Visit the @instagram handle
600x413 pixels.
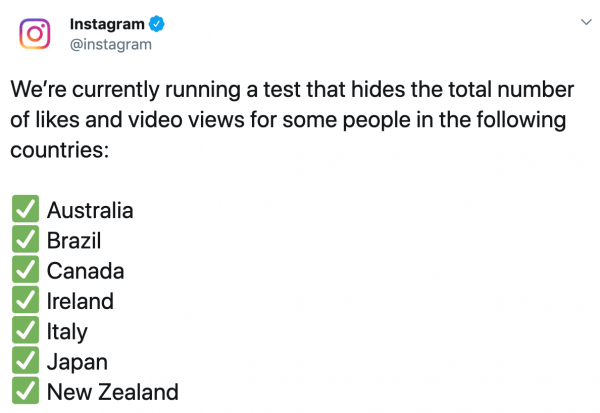111,44
